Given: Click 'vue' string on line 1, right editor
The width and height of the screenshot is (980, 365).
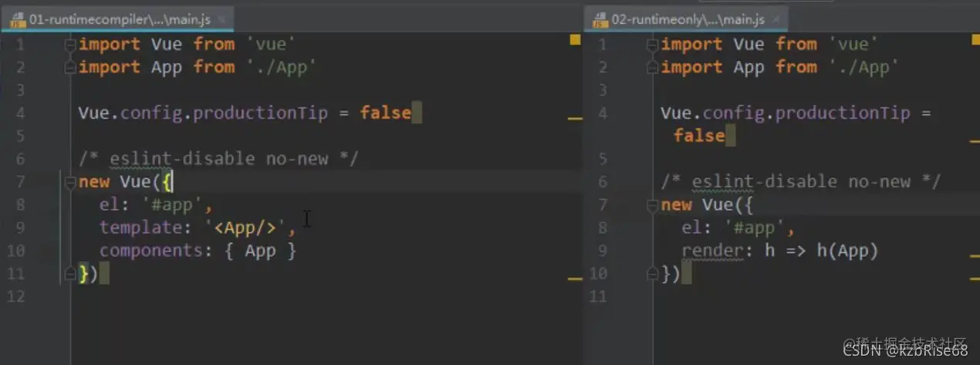Looking at the screenshot, I should click(853, 45).
